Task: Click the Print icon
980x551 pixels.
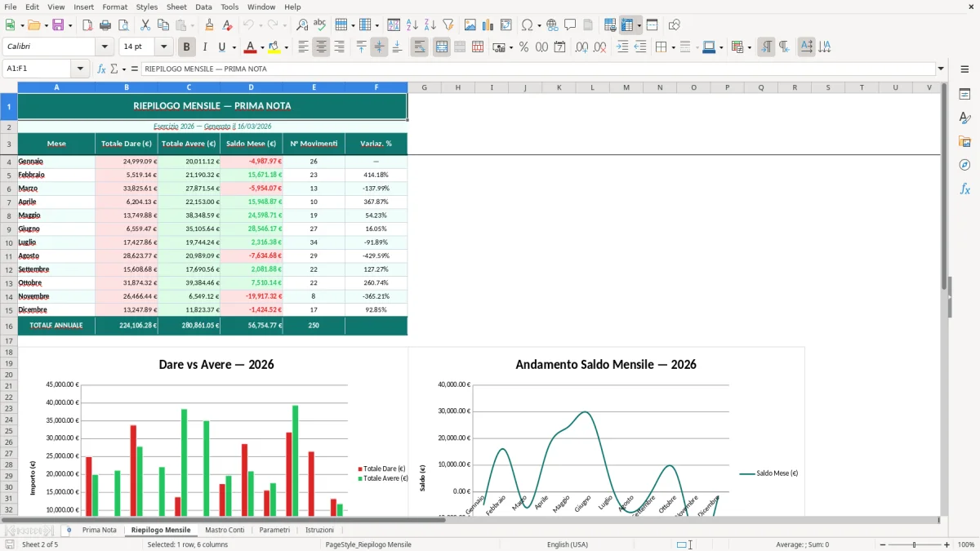Action: click(105, 25)
